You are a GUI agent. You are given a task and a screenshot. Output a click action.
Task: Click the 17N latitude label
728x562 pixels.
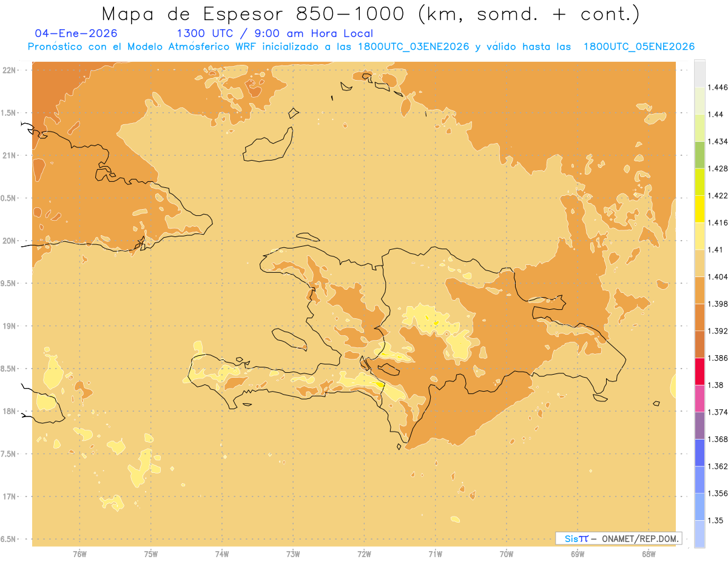(10, 497)
